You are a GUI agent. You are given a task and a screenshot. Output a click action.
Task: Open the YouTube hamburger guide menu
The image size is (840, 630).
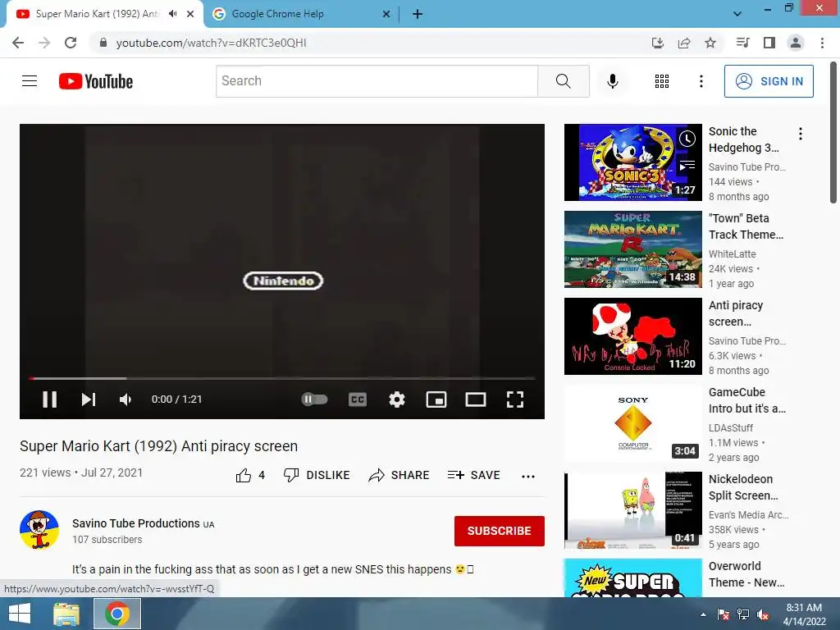pos(30,81)
